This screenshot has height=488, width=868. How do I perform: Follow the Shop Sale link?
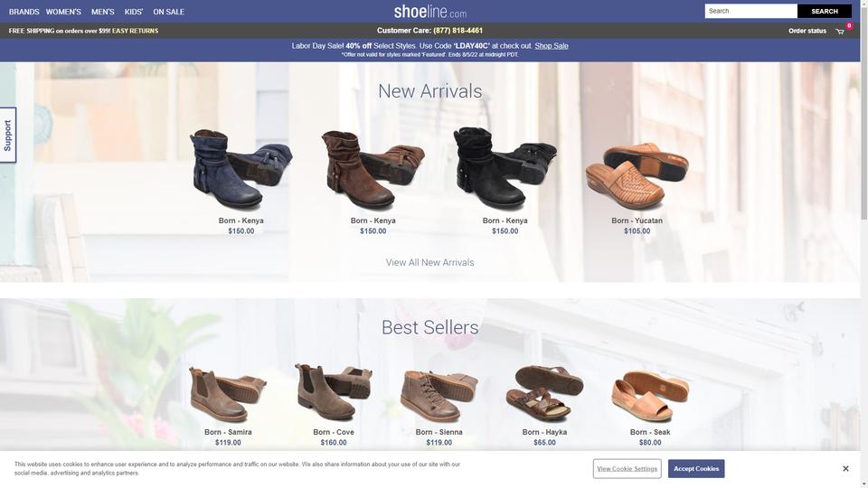(x=552, y=46)
